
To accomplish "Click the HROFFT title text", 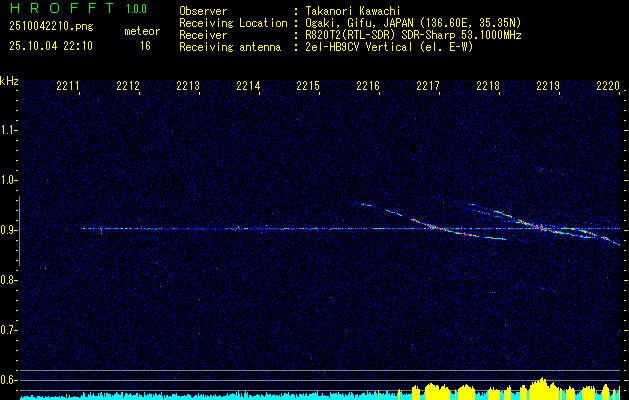I will tap(62, 8).
